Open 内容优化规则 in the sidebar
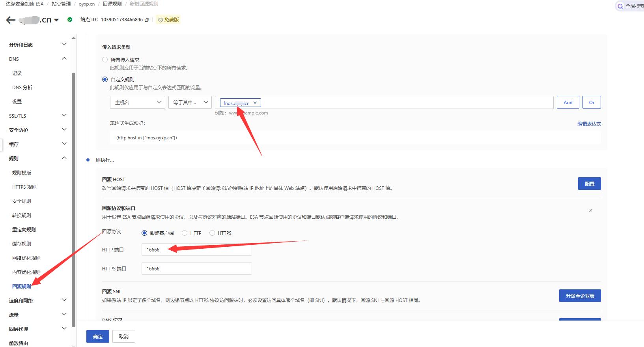 pyautogui.click(x=26, y=272)
